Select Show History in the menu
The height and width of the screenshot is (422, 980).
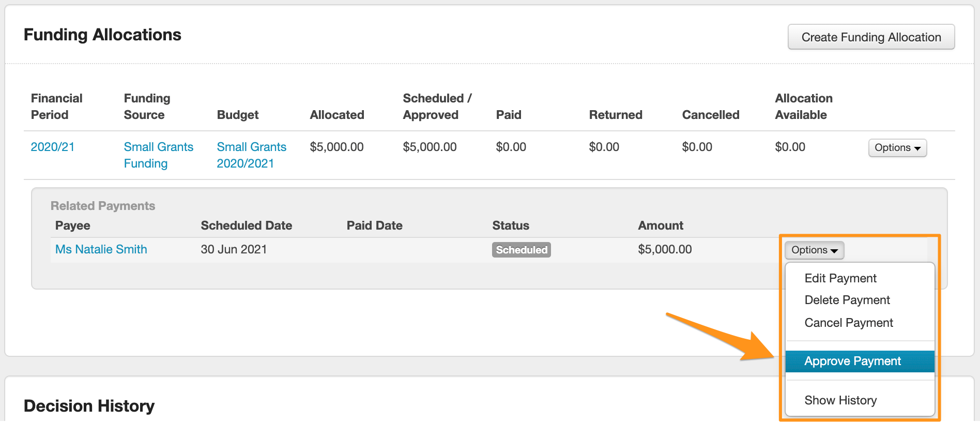pos(840,400)
